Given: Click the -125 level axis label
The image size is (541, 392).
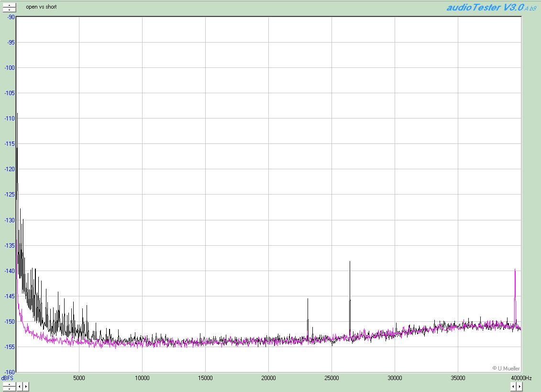Looking at the screenshot, I should point(10,195).
